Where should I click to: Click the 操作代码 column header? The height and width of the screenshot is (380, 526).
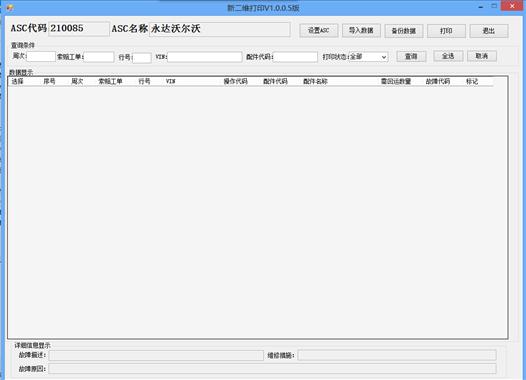[x=235, y=81]
